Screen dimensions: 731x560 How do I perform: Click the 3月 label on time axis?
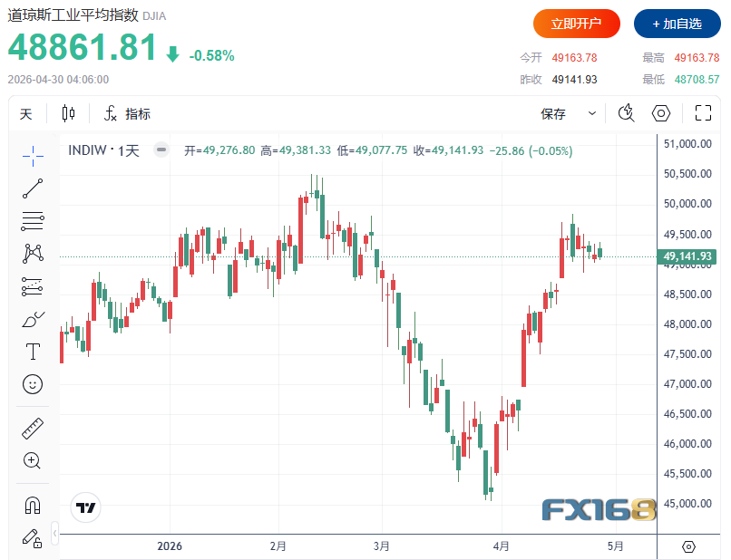[381, 546]
